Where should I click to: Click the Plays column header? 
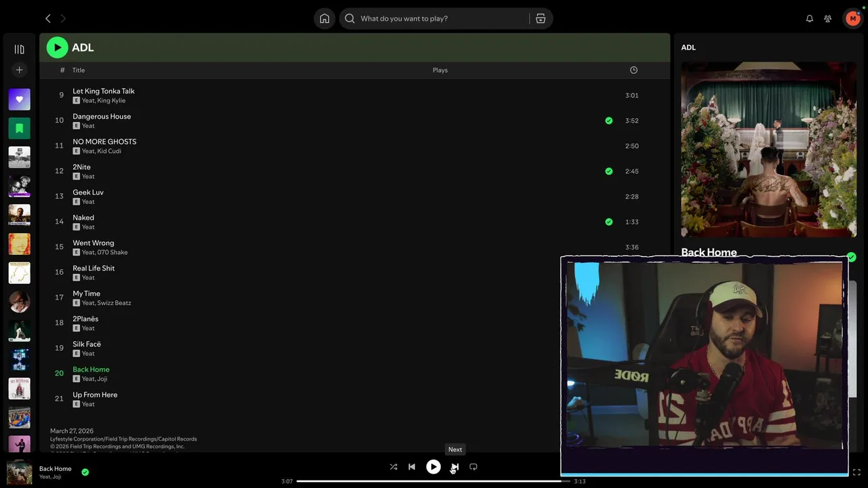(x=440, y=70)
